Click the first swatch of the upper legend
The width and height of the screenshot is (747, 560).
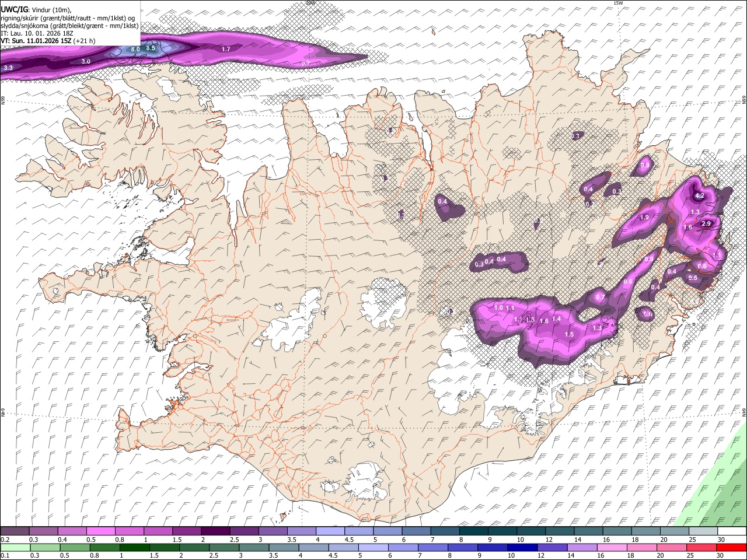click(15, 531)
